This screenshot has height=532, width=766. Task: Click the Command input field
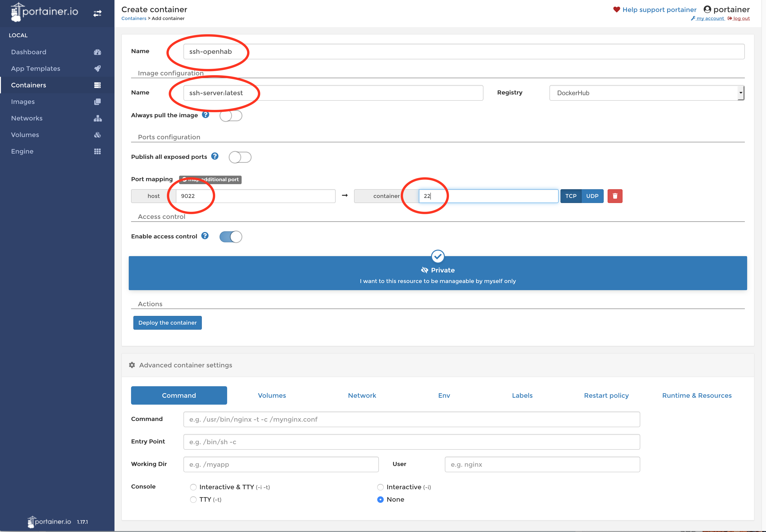tap(412, 419)
